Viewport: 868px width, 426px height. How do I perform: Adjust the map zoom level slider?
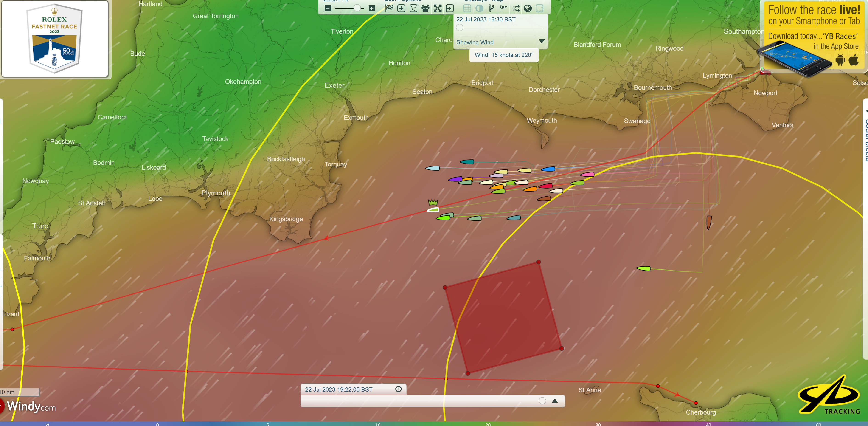pyautogui.click(x=357, y=8)
